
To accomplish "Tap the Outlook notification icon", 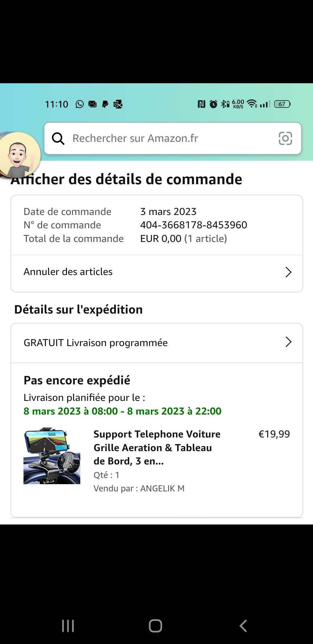I will (118, 104).
